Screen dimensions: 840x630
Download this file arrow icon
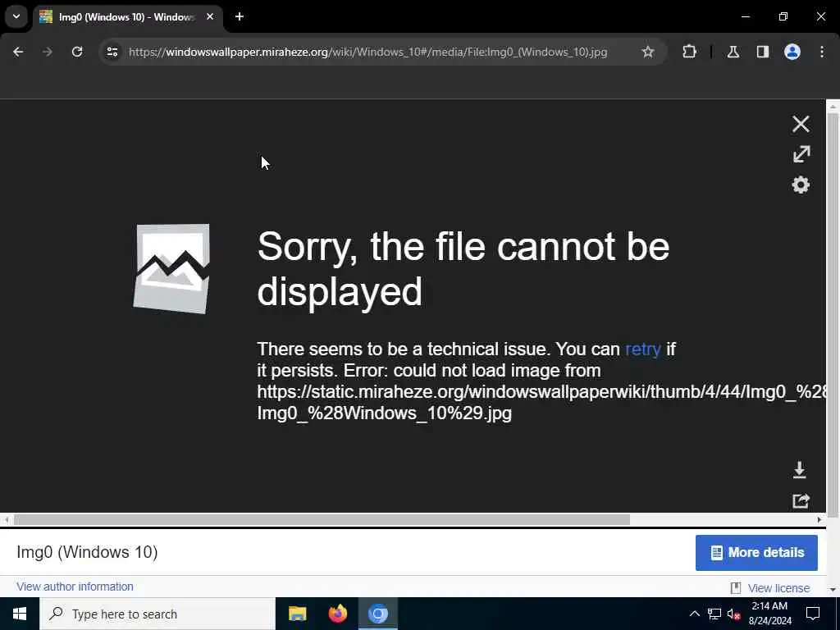(799, 470)
